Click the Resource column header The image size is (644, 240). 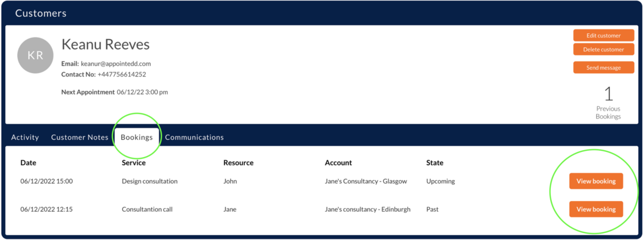click(238, 163)
